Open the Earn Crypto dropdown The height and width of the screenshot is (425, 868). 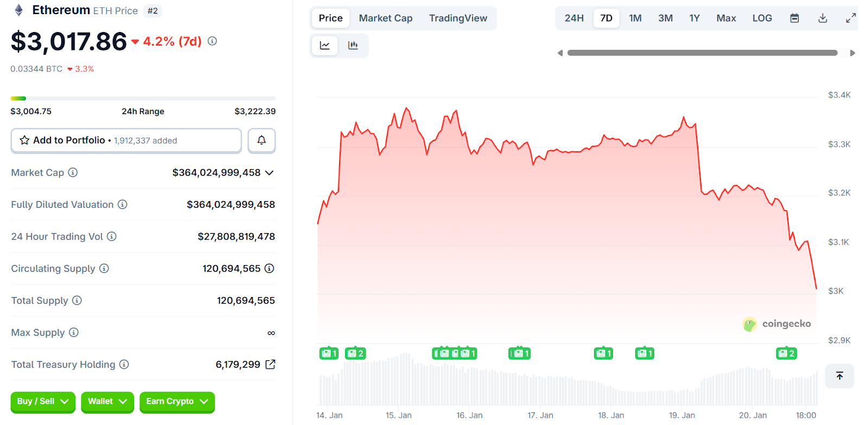click(x=177, y=402)
